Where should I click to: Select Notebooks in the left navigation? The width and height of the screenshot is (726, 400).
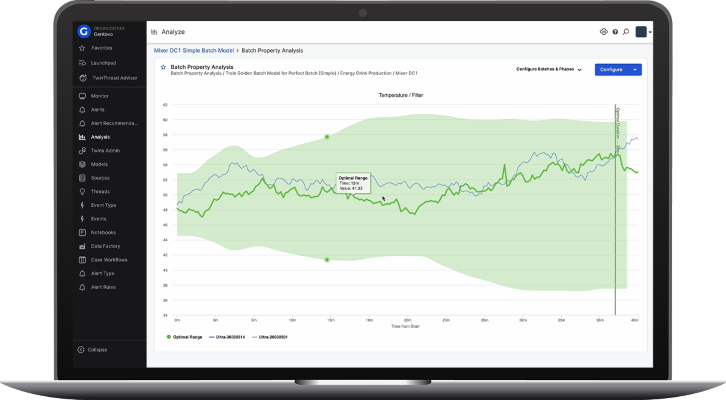click(x=104, y=232)
